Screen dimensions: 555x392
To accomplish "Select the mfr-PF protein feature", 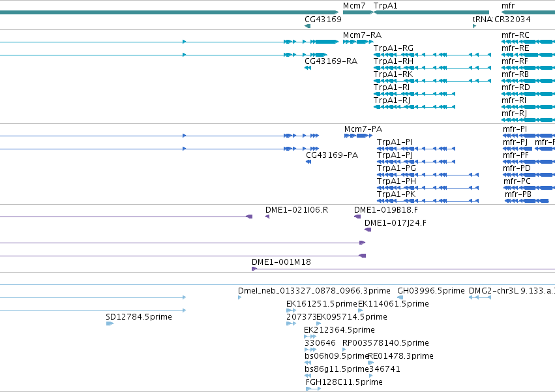I will [529, 162].
